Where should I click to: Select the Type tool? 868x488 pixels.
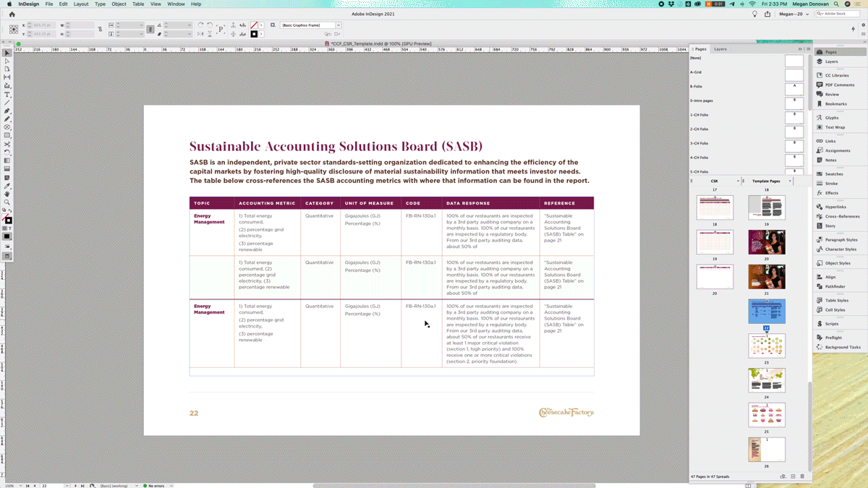pyautogui.click(x=7, y=94)
